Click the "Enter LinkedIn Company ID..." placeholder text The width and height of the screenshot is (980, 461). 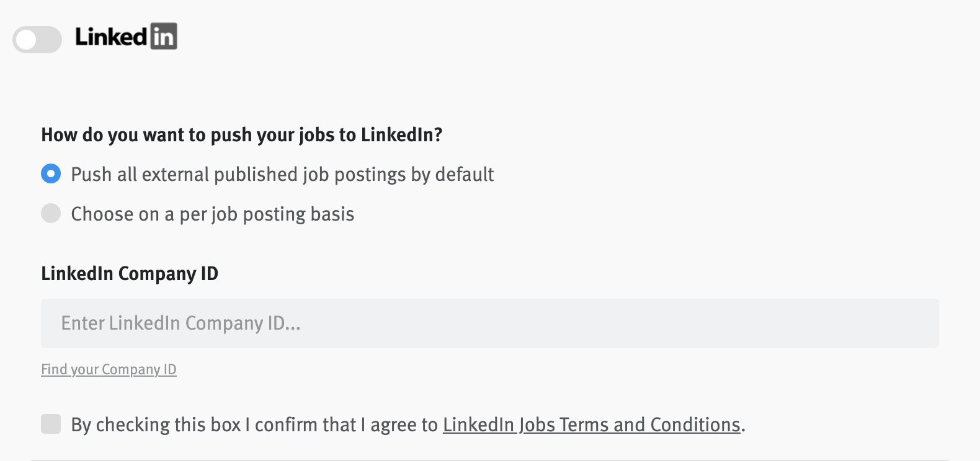tap(180, 323)
